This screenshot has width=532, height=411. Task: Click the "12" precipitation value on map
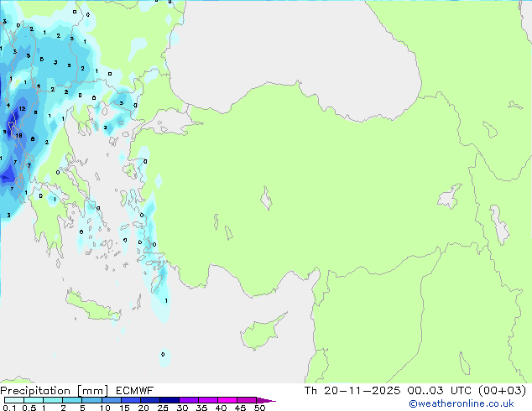click(x=22, y=109)
